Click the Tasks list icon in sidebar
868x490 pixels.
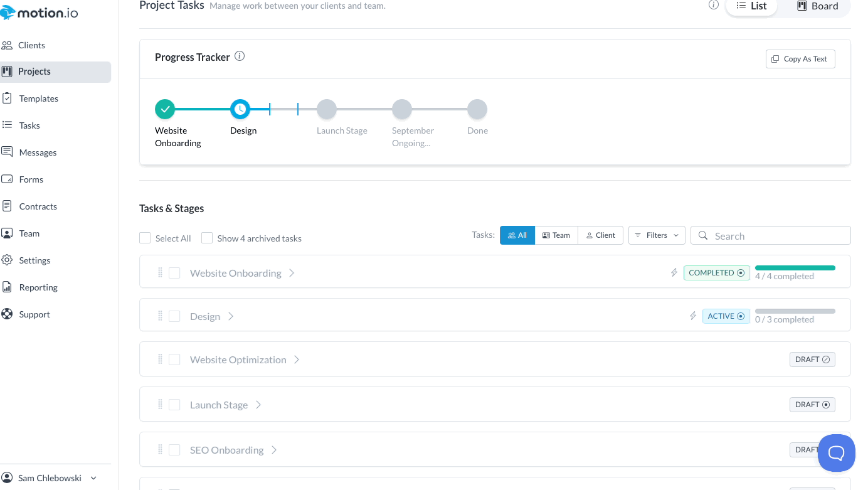coord(7,125)
